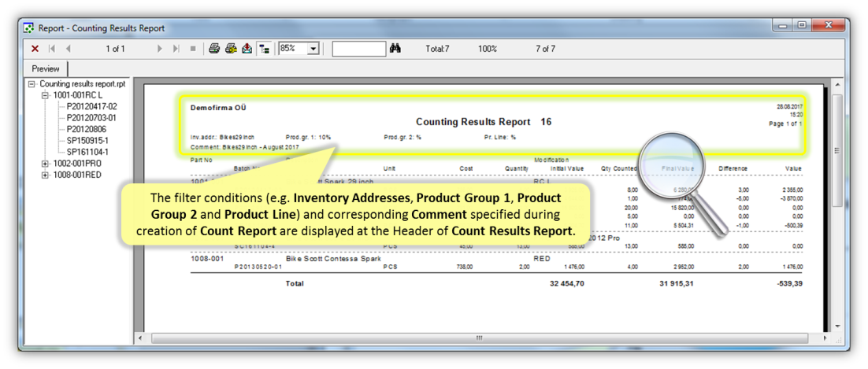Image resolution: width=868 pixels, height=369 pixels.
Task: Go to the last page
Action: (176, 49)
